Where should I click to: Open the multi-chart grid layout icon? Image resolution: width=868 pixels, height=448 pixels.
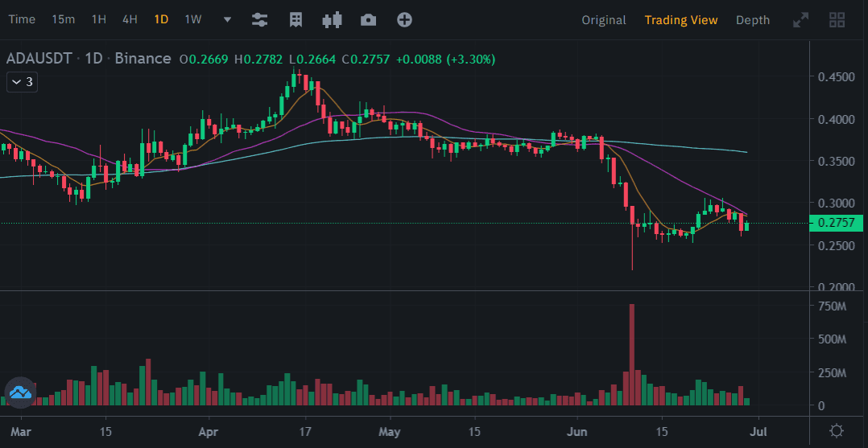837,20
